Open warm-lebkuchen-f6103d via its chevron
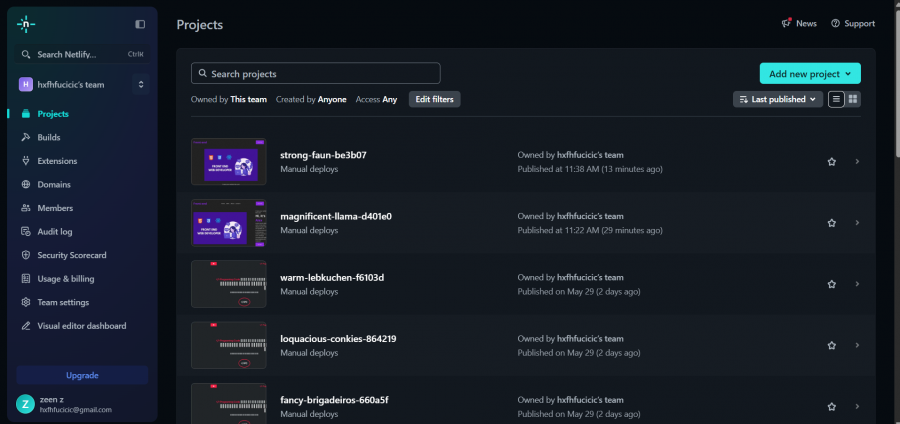Image resolution: width=900 pixels, height=424 pixels. click(x=858, y=284)
